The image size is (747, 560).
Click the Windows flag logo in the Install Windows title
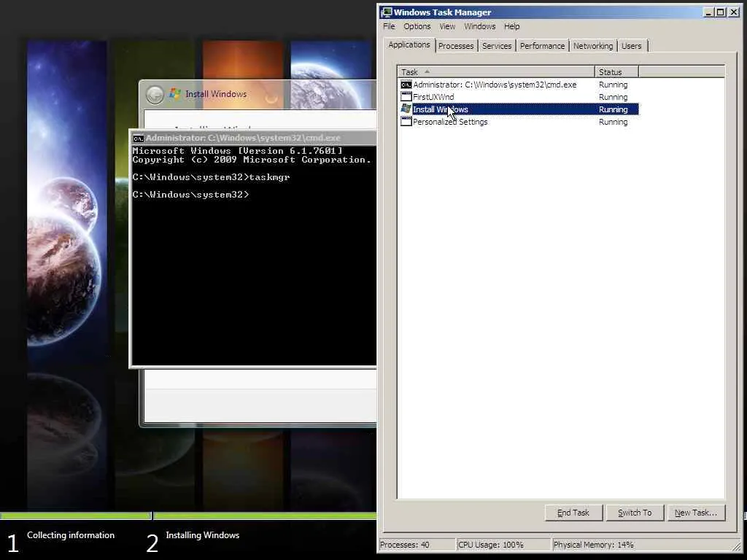[x=175, y=94]
